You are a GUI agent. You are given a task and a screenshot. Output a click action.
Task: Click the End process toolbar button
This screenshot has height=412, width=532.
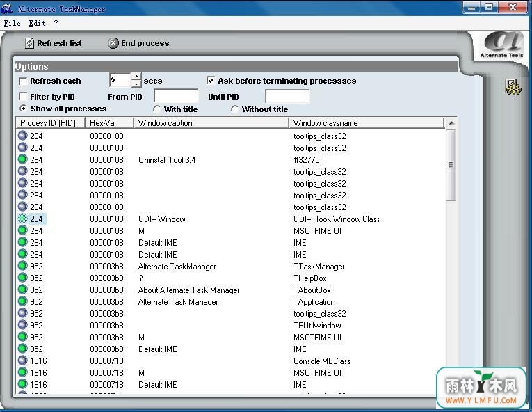[138, 43]
